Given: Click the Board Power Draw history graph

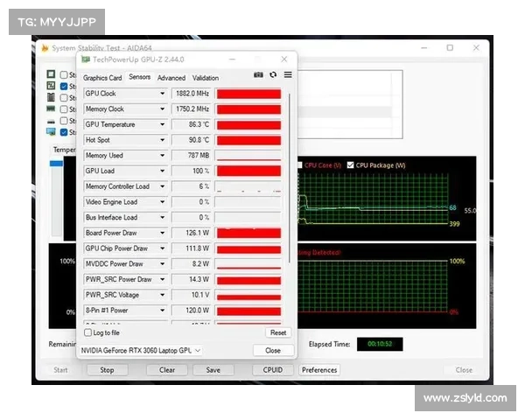Looking at the screenshot, I should tap(248, 233).
